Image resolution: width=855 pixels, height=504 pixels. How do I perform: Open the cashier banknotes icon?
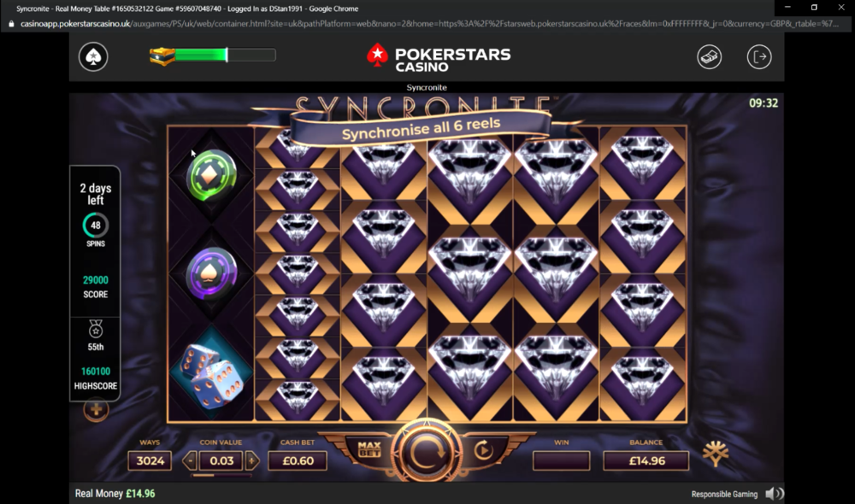coord(709,56)
